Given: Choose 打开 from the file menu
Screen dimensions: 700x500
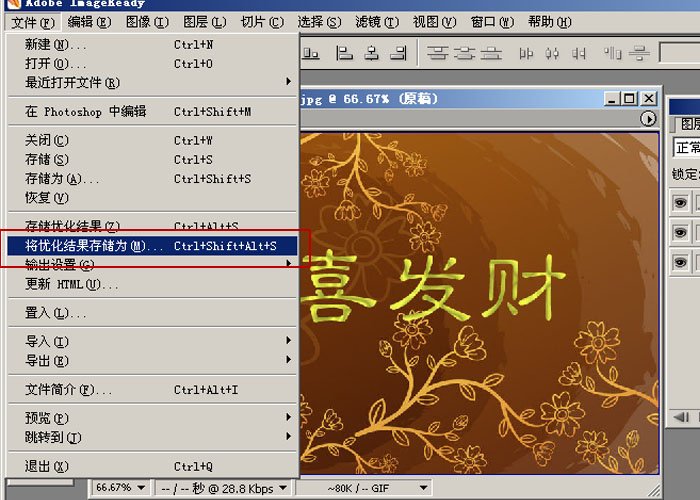Looking at the screenshot, I should (x=153, y=64).
